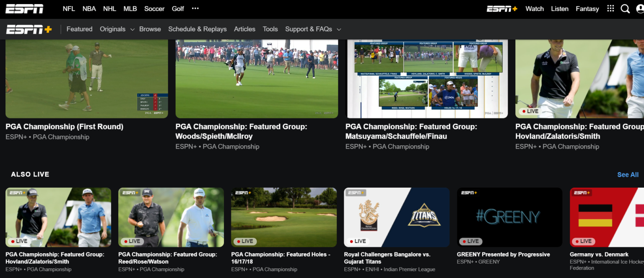
Task: Click the ESPN+ badge on the Royal Challengers thumbnail
Action: (356, 193)
